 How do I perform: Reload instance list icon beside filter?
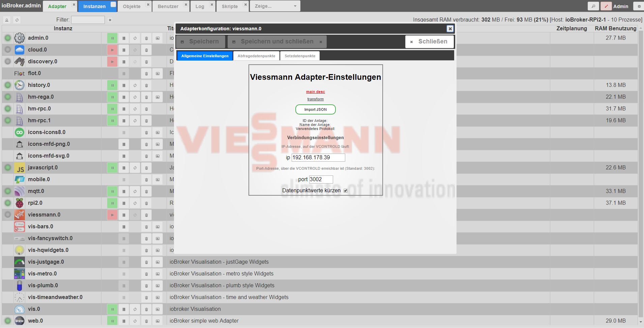tap(17, 20)
